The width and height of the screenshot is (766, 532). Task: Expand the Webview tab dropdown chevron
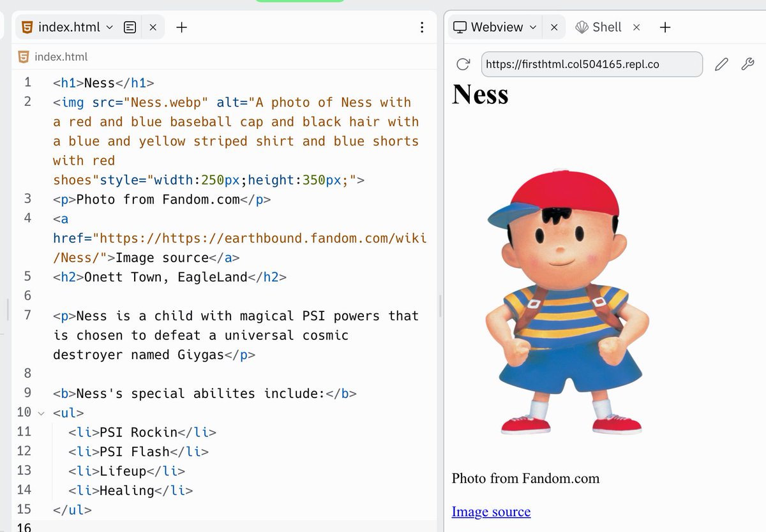point(533,27)
